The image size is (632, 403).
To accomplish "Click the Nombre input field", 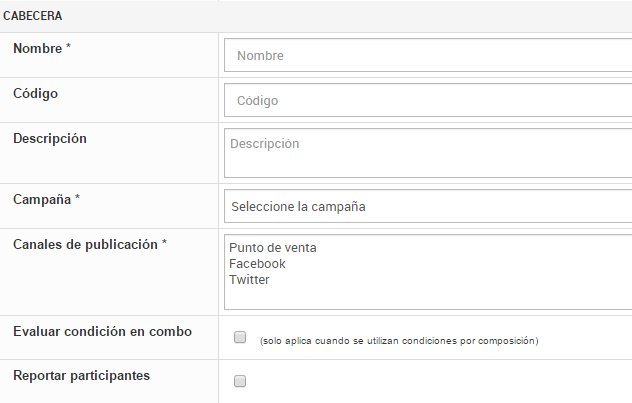I will coord(428,56).
